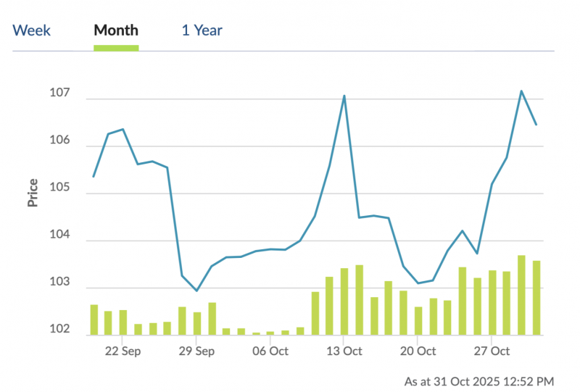Click the 29 Sep x-axis label
Image resolution: width=580 pixels, height=392 pixels.
[x=196, y=351]
